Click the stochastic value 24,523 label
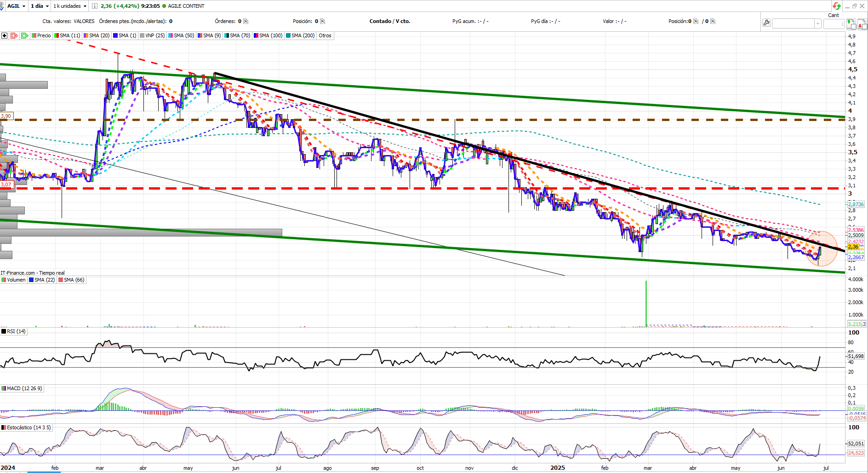Image resolution: width=868 pixels, height=473 pixels. pyautogui.click(x=856, y=453)
